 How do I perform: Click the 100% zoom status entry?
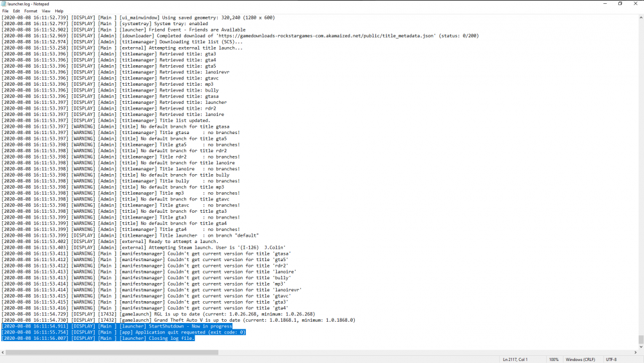pyautogui.click(x=554, y=359)
